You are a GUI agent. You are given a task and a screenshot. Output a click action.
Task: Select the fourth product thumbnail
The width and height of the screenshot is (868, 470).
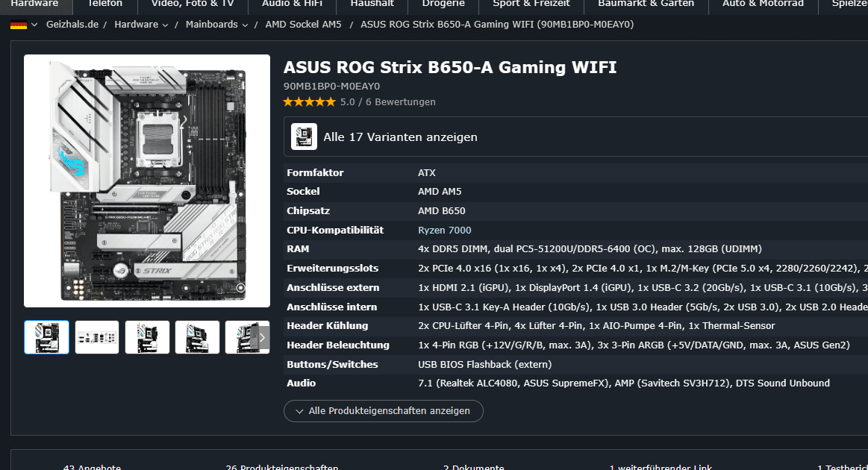pyautogui.click(x=197, y=337)
